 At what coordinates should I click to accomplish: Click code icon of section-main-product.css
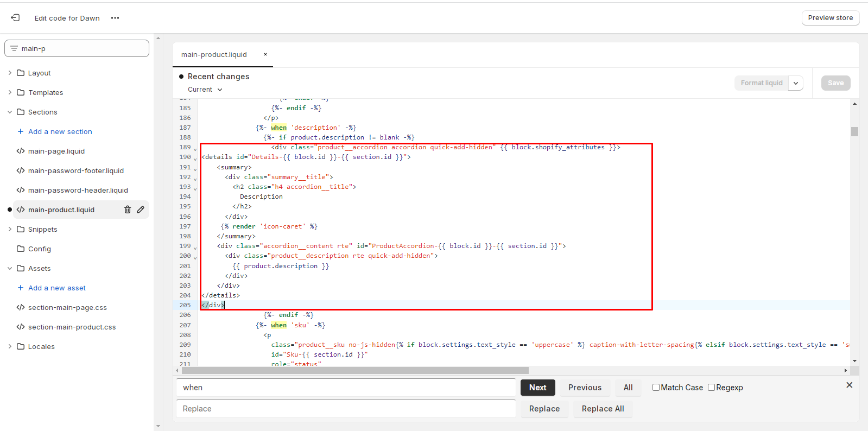point(21,327)
